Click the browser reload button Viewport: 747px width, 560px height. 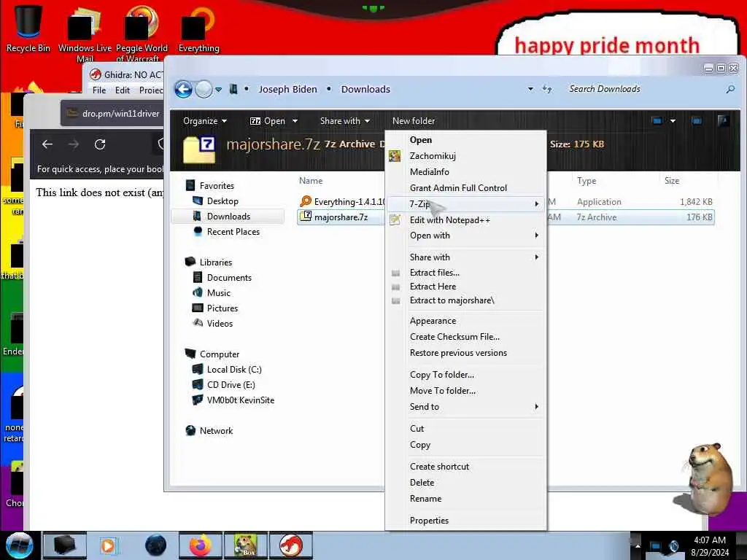point(99,144)
